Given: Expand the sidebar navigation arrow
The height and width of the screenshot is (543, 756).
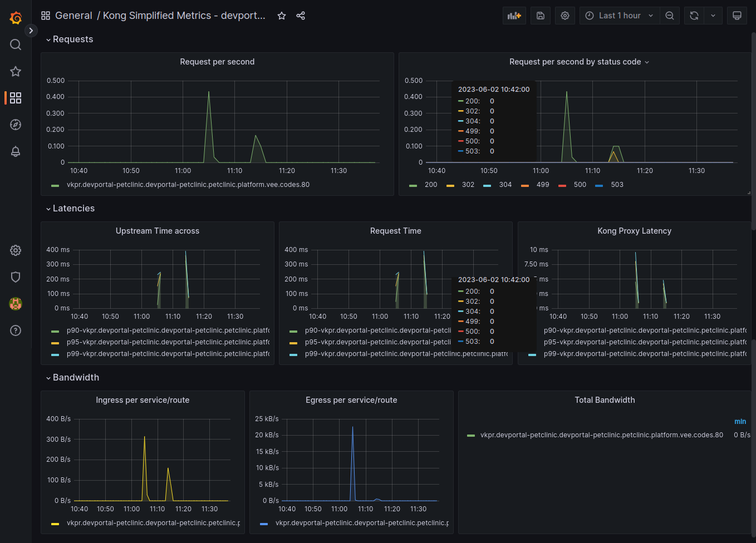Looking at the screenshot, I should point(31,31).
